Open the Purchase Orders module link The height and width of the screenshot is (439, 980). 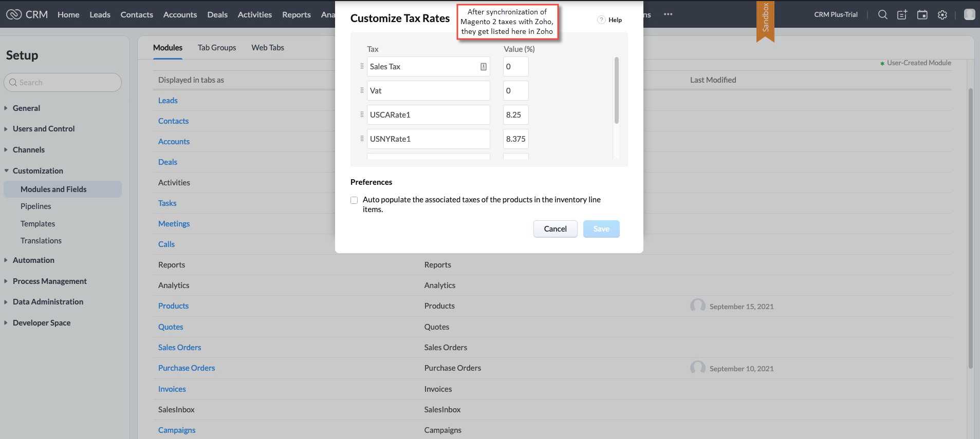187,368
